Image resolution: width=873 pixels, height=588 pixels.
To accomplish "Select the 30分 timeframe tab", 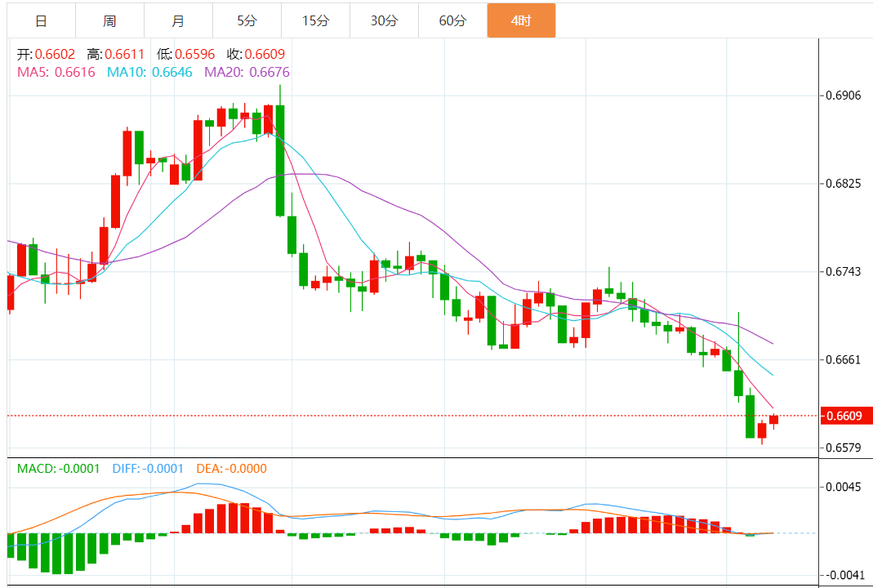I will coord(384,20).
